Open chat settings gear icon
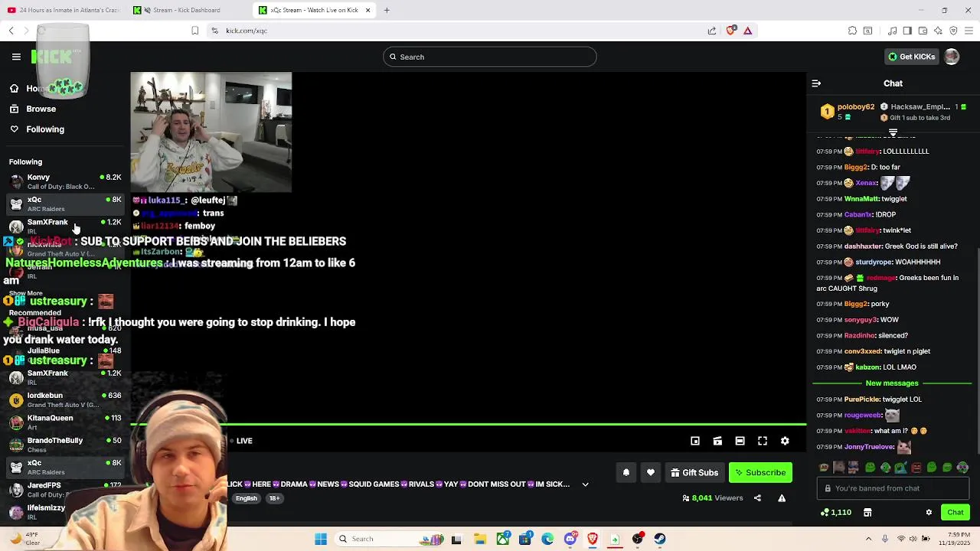The width and height of the screenshot is (980, 551). click(x=929, y=513)
